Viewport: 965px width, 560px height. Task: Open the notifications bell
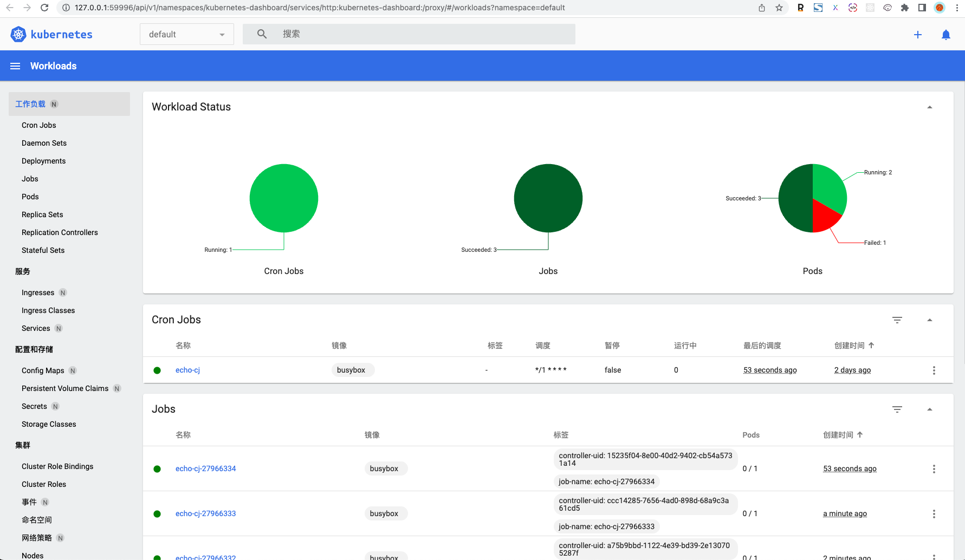(x=946, y=35)
